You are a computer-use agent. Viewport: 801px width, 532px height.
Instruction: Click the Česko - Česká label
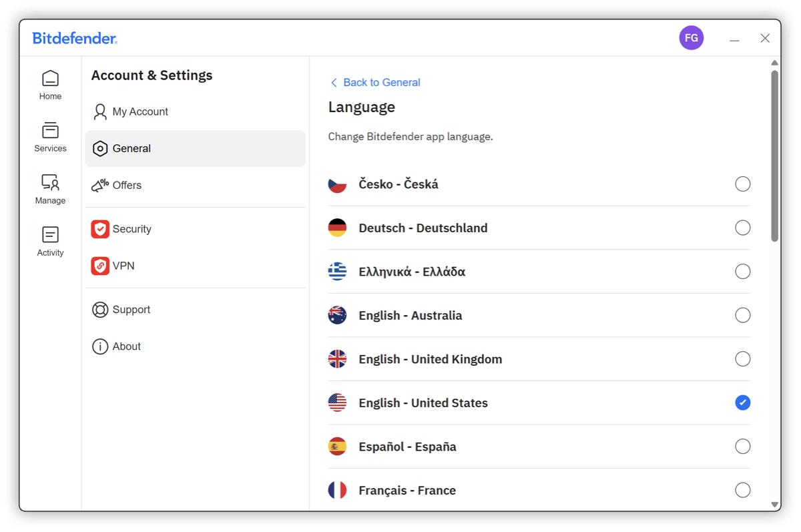click(x=398, y=184)
